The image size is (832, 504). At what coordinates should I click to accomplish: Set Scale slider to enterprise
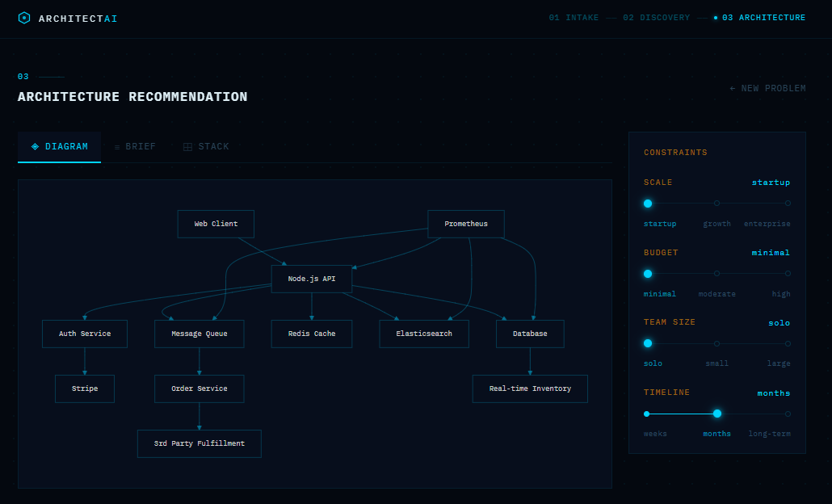pyautogui.click(x=788, y=204)
